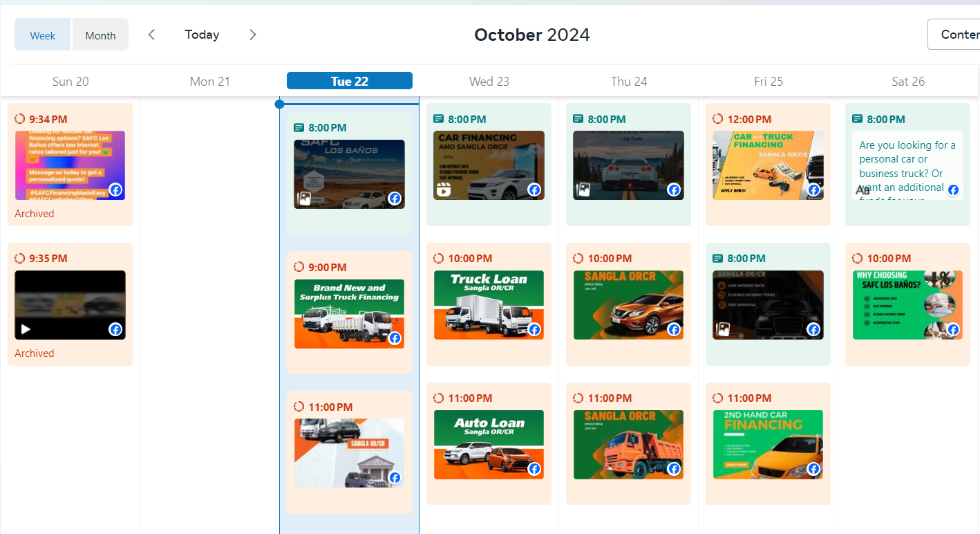Click the post-type icon beside Wednesday 8:00 PM
Screen dimensions: 980x534
pos(439,119)
